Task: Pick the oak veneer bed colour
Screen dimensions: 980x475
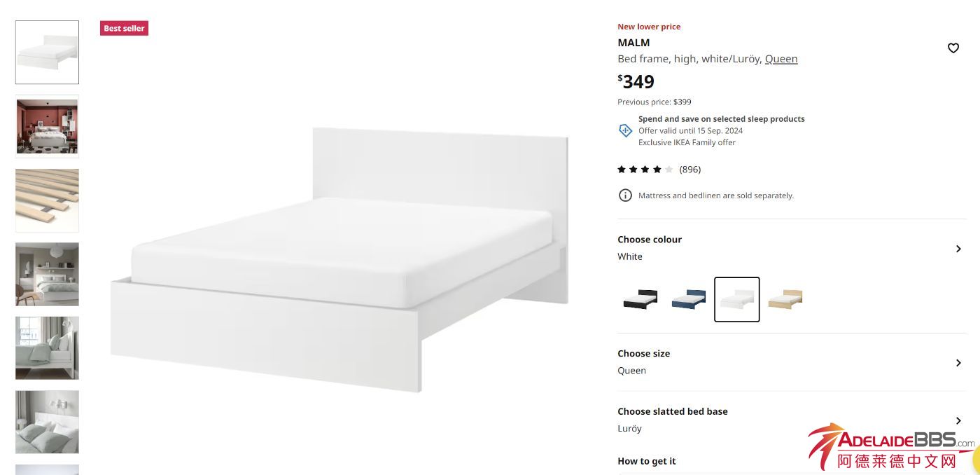Action: tap(785, 299)
